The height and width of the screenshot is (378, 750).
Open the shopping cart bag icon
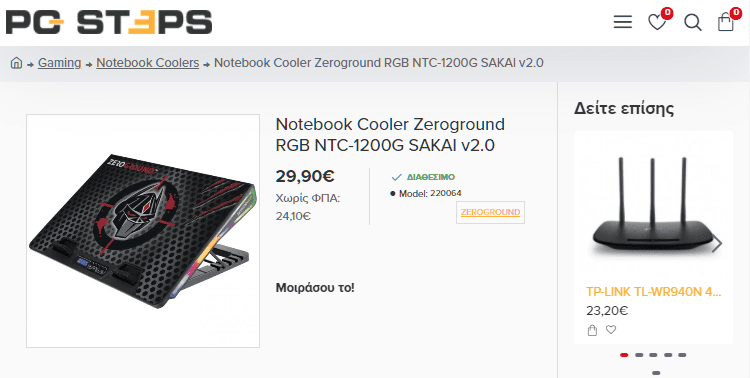pyautogui.click(x=726, y=22)
